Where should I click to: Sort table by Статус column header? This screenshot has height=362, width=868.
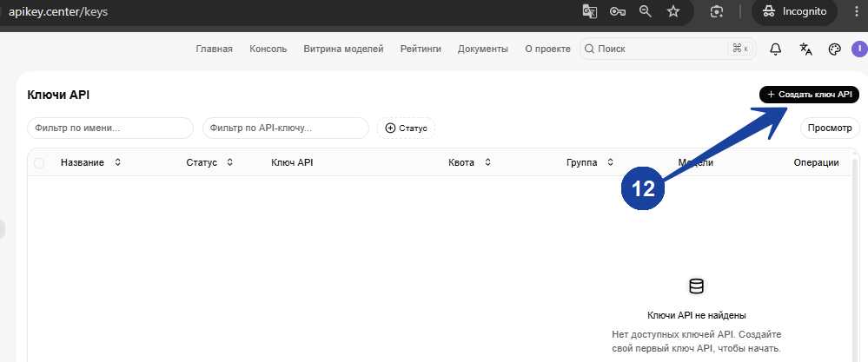209,162
